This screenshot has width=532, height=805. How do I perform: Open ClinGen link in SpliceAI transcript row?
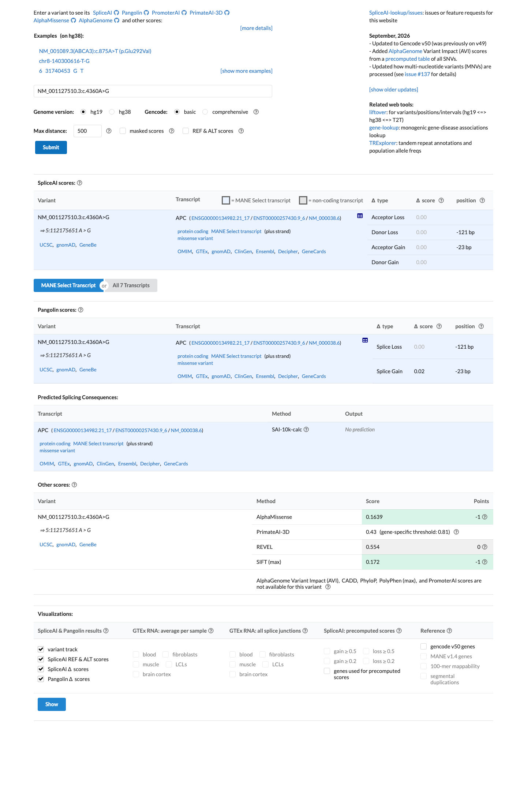[243, 252]
